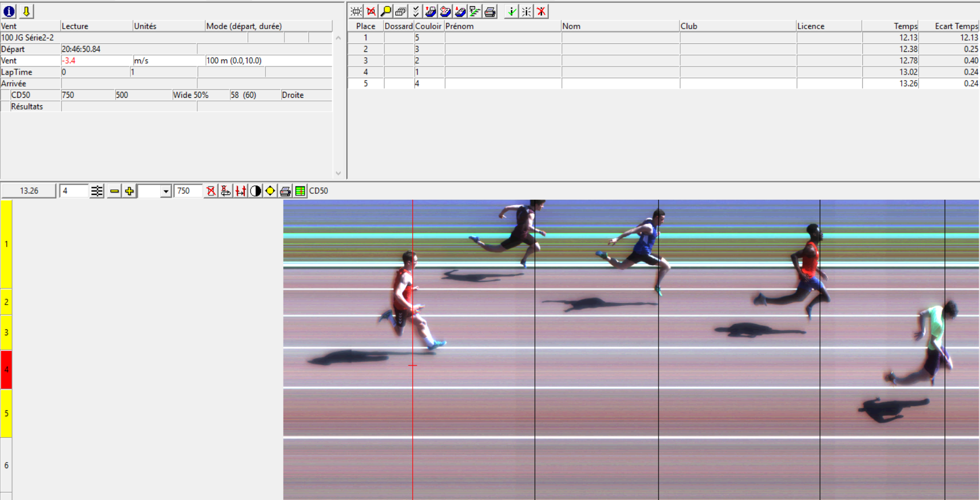Click the delete-result icon with red cross
Viewport: 980px width, 500px height.
371,11
